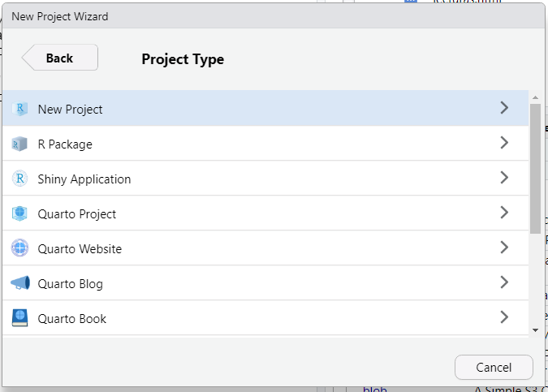Image resolution: width=548 pixels, height=392 pixels.
Task: Select the Quarto Blog label
Action: click(71, 284)
